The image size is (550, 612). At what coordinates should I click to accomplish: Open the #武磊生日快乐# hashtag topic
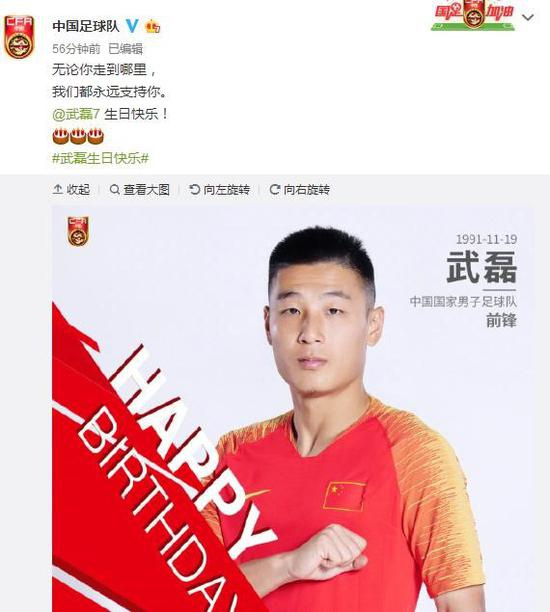point(101,158)
